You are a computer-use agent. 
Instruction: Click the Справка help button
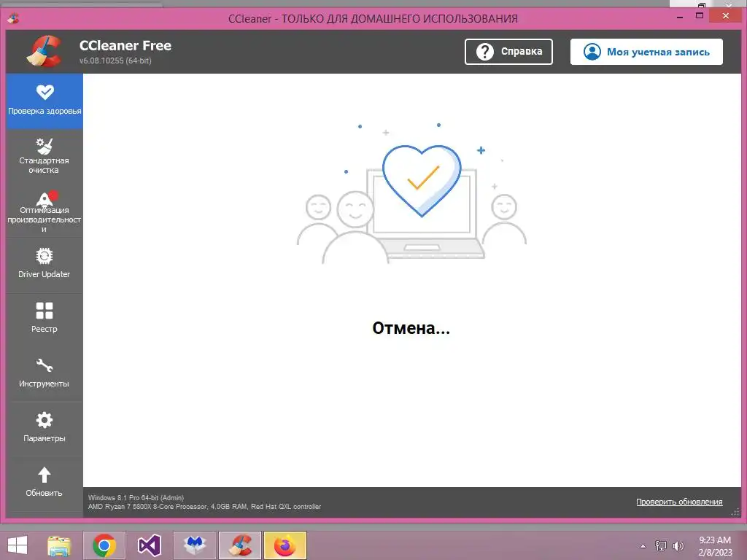[x=508, y=52]
